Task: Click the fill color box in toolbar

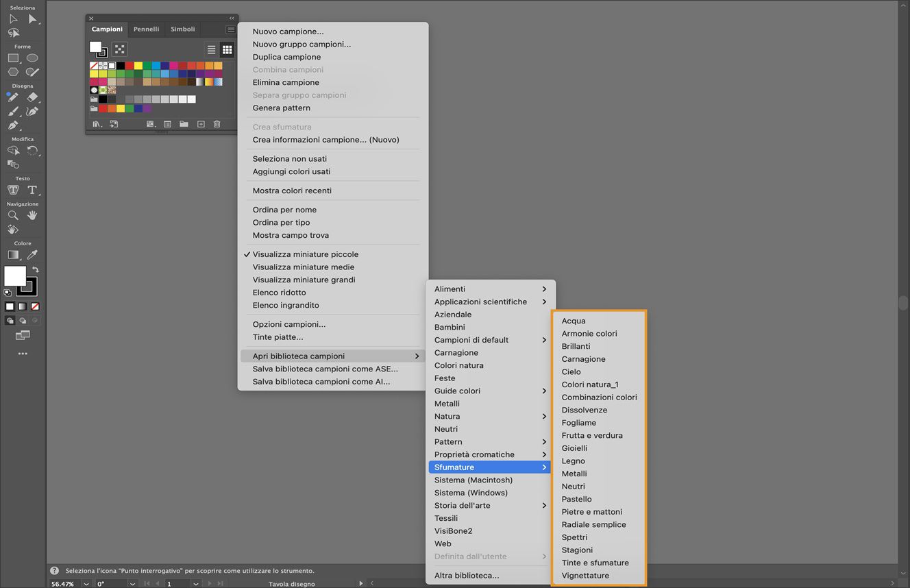Action: point(15,275)
